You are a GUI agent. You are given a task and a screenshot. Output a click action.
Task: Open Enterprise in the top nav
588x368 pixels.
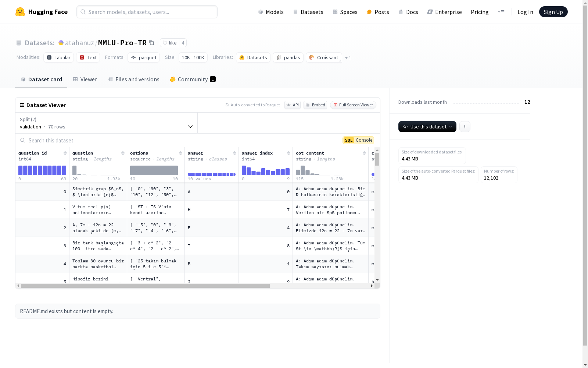pyautogui.click(x=444, y=12)
